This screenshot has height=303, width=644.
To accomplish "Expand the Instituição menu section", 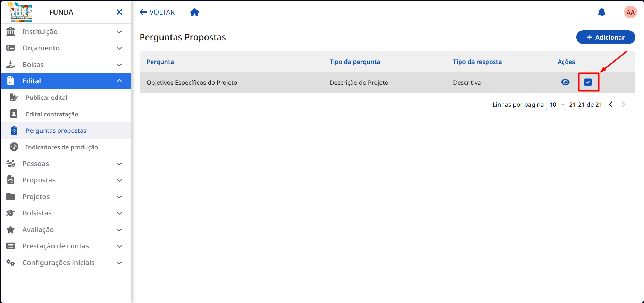I will [x=66, y=32].
